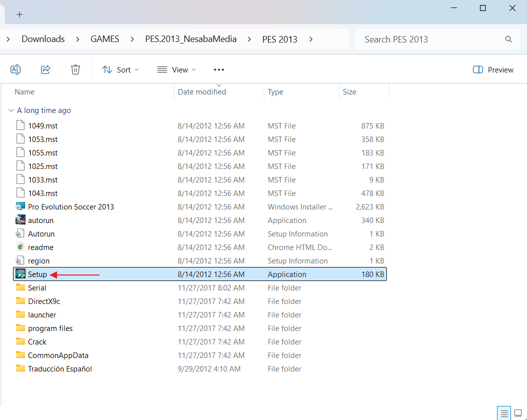Select the DirectX9c folder icon
Screen dimensions: 527x420
(21, 301)
